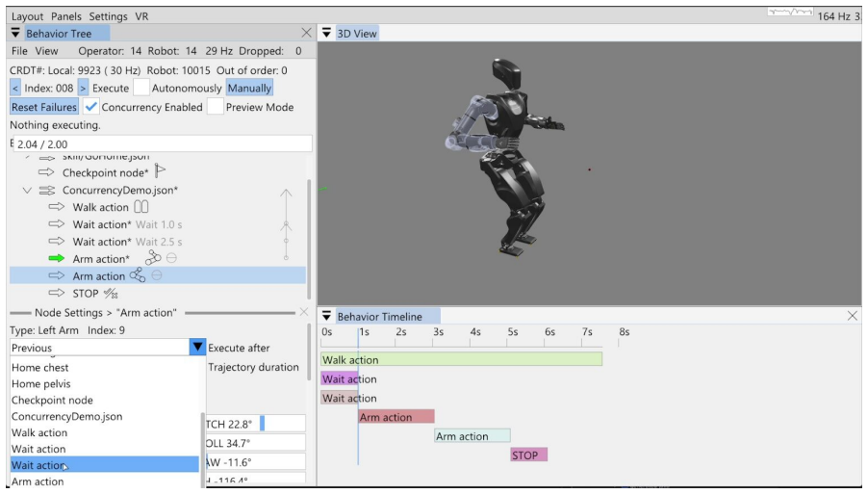868x494 pixels.
Task: Click the Reset Failures button
Action: point(44,107)
